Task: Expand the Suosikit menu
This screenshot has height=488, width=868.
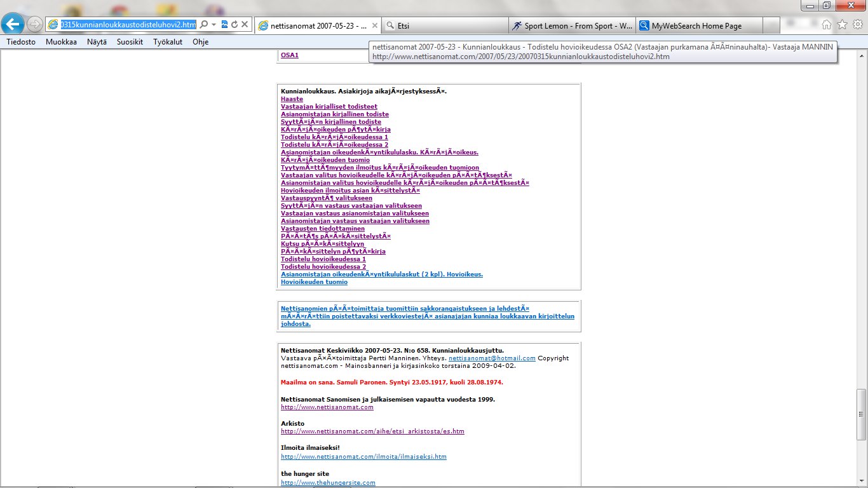Action: (x=130, y=42)
